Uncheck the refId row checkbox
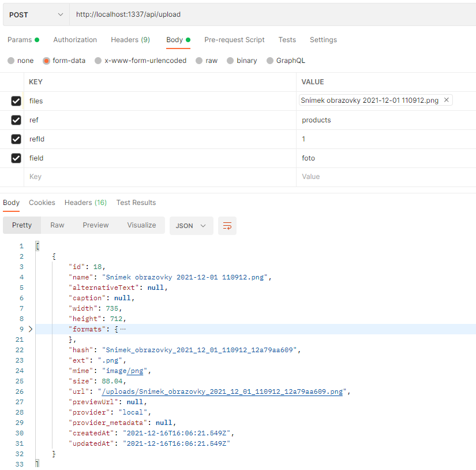The height and width of the screenshot is (470, 476). [x=16, y=139]
